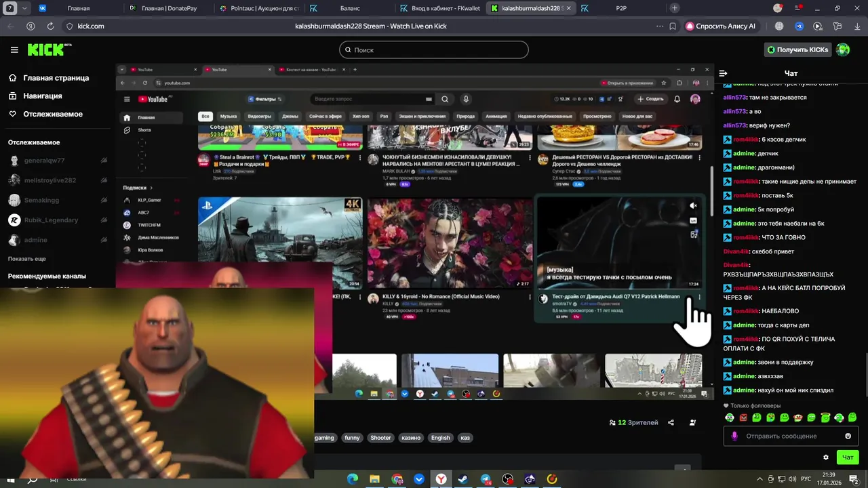
Task: Select the Shooter stream tag
Action: coord(380,438)
